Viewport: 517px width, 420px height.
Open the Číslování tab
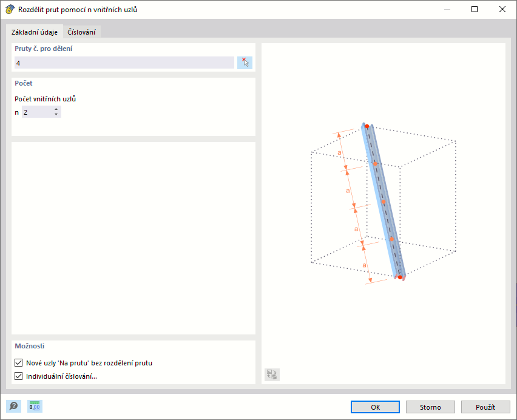coord(81,32)
